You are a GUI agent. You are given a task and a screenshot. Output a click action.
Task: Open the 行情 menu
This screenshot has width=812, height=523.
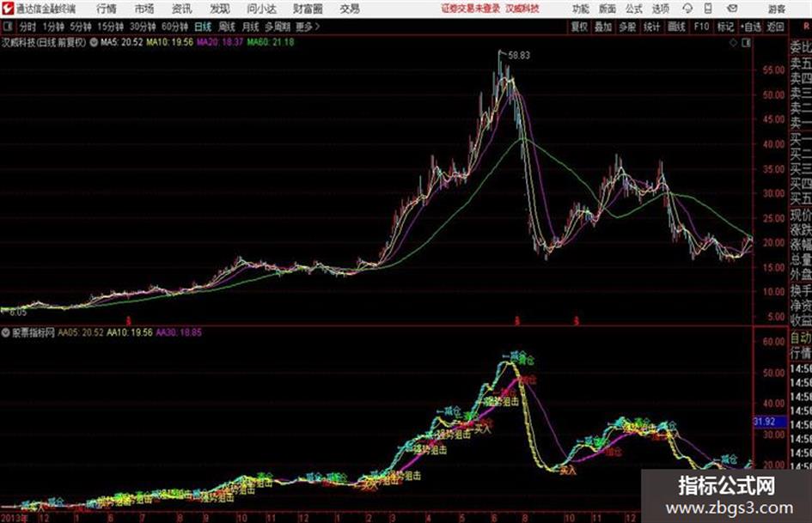[107, 9]
